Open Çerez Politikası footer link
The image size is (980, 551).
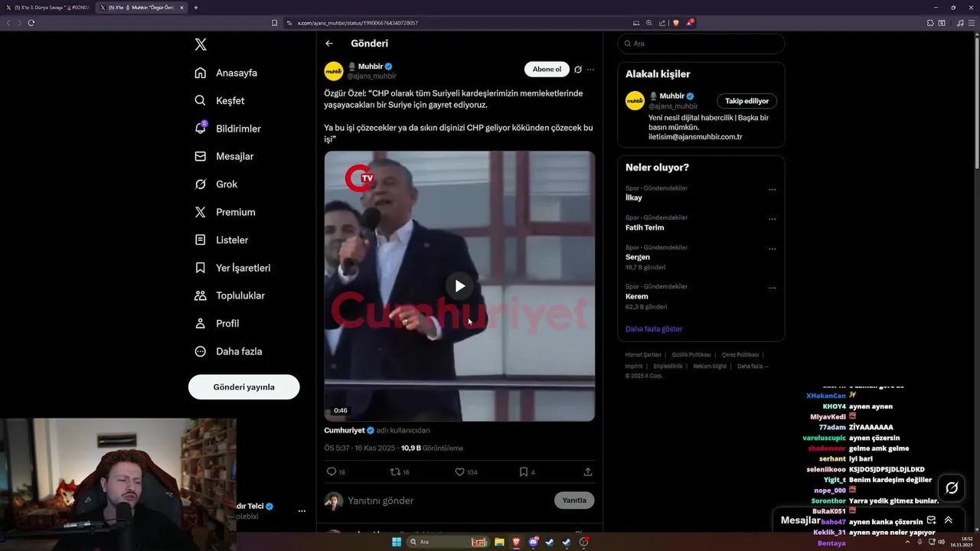(740, 355)
